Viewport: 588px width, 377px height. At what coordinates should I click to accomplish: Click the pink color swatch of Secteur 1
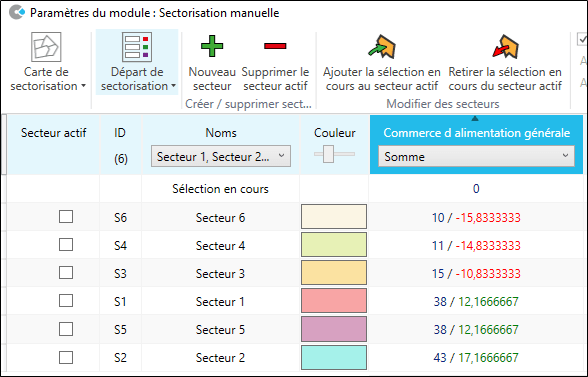coord(334,301)
